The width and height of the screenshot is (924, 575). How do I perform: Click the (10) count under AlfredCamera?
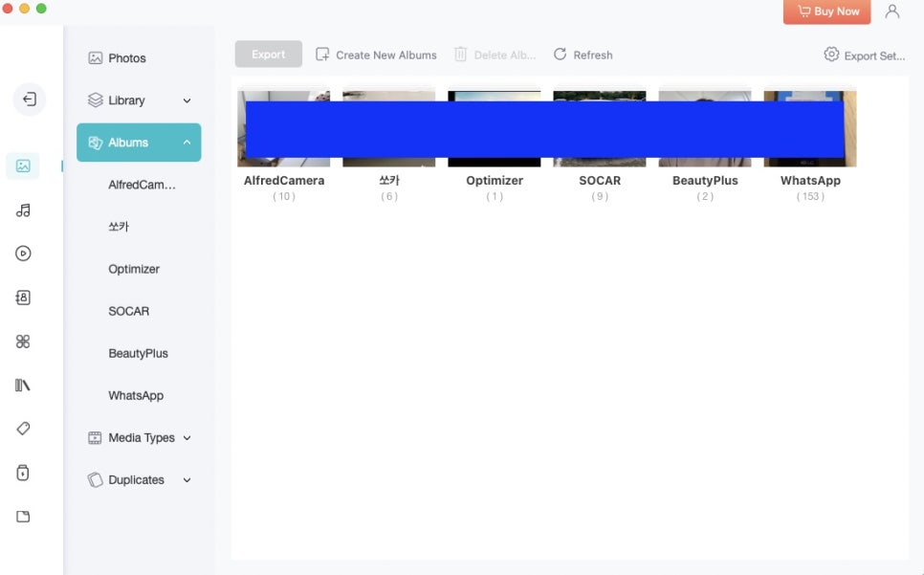click(x=283, y=196)
